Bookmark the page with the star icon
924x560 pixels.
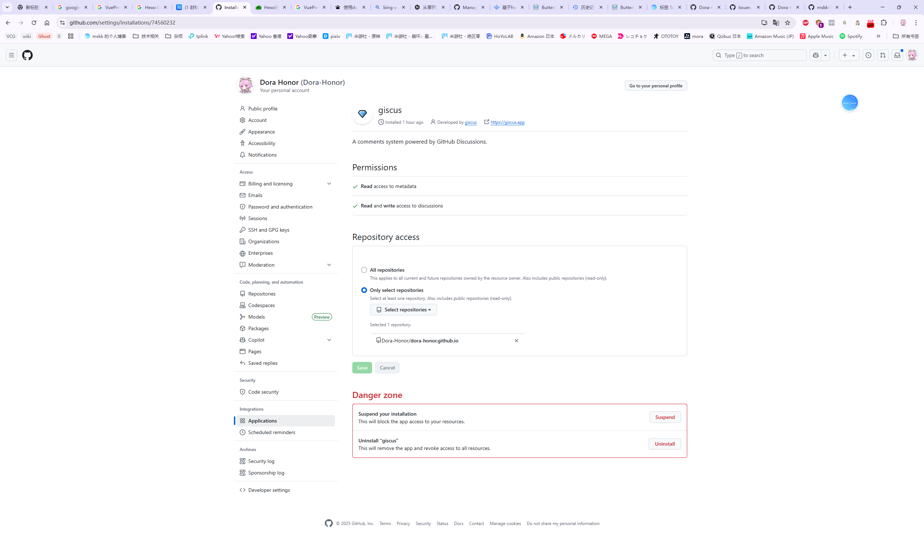(x=788, y=23)
